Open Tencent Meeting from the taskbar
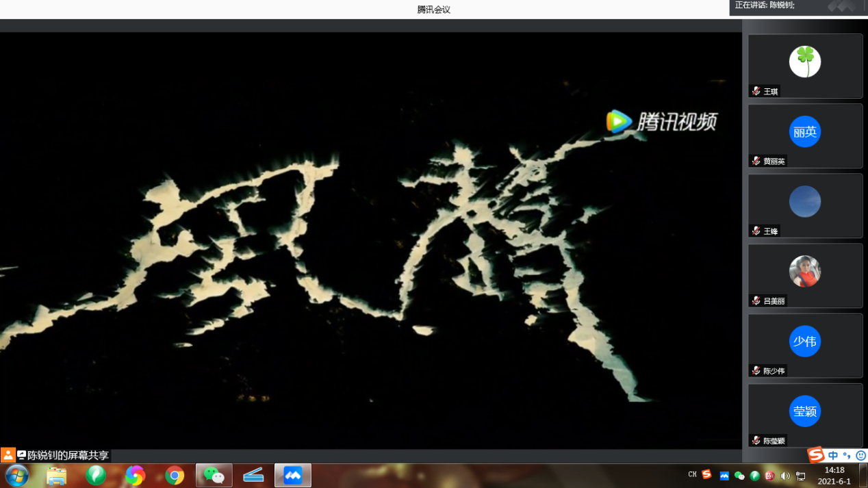868x488 pixels. [293, 475]
